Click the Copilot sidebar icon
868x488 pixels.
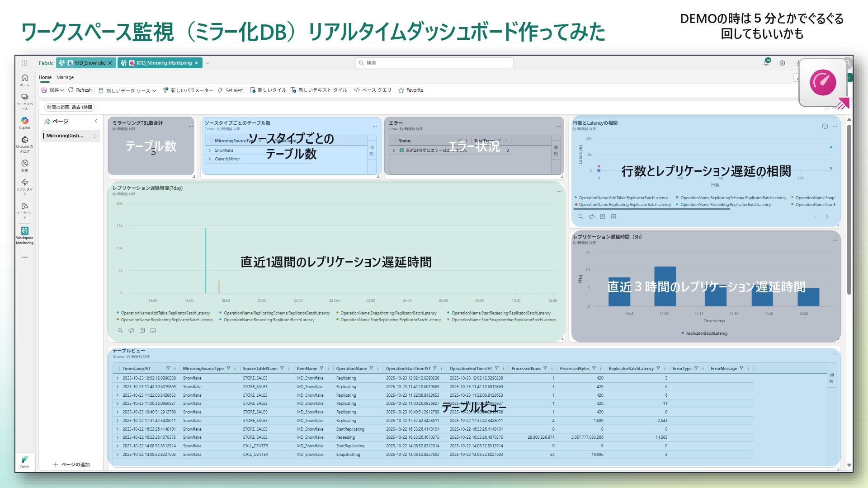coord(24,121)
